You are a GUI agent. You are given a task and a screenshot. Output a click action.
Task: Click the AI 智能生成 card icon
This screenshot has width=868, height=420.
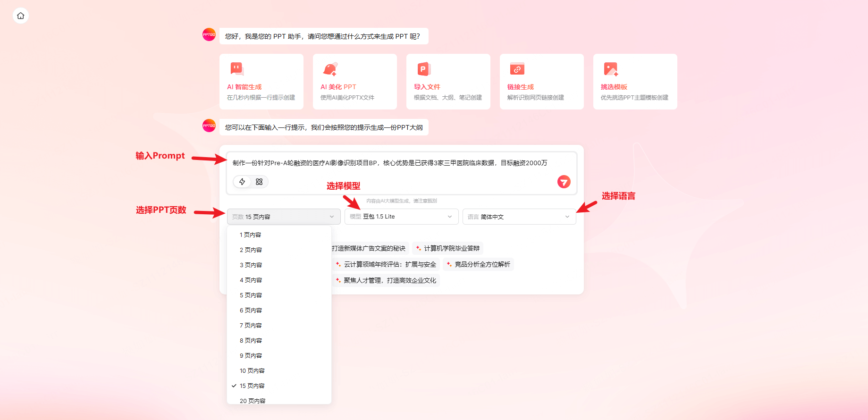237,69
